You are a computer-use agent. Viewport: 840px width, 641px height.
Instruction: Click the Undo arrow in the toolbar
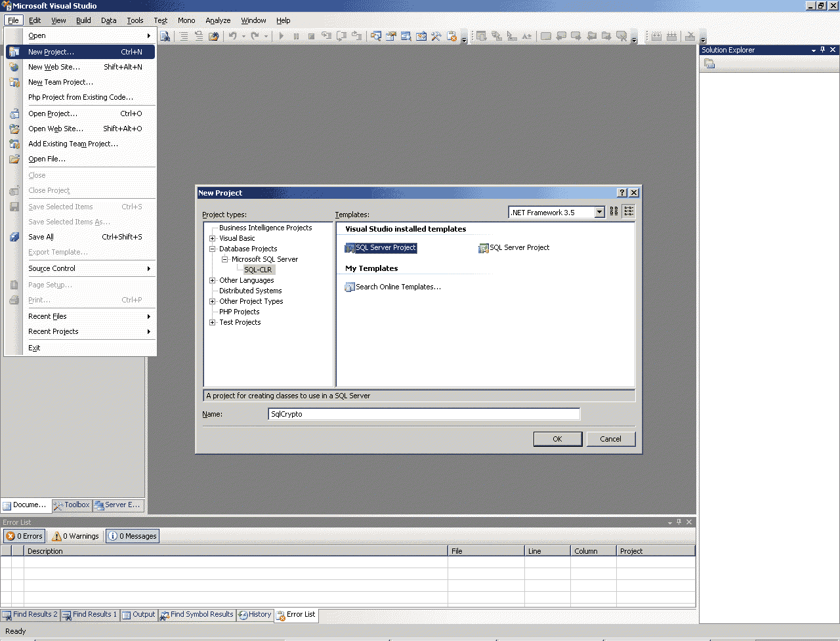[232, 36]
